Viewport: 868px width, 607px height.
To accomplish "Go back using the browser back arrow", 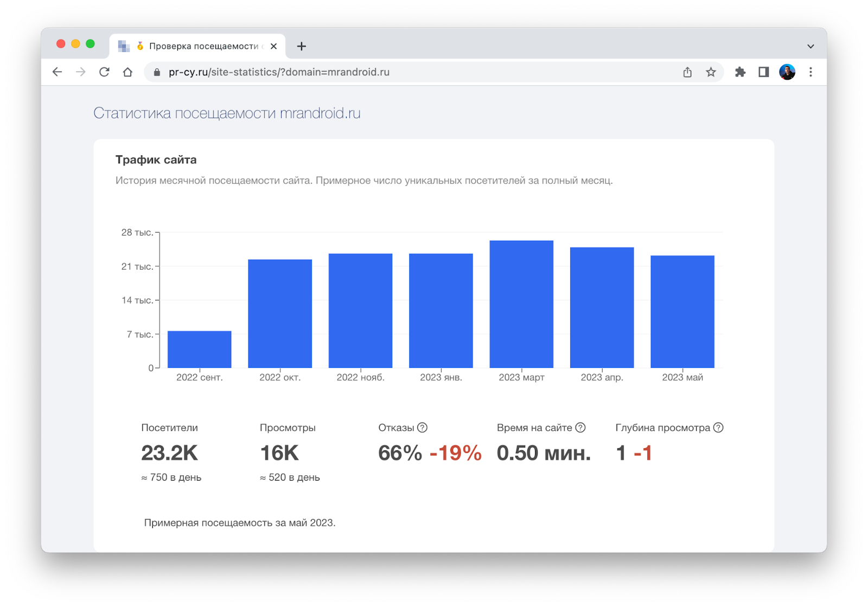I will click(57, 72).
